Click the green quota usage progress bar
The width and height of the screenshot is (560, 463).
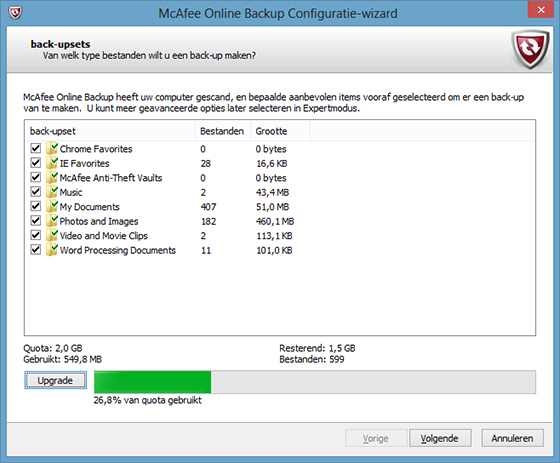click(x=152, y=382)
